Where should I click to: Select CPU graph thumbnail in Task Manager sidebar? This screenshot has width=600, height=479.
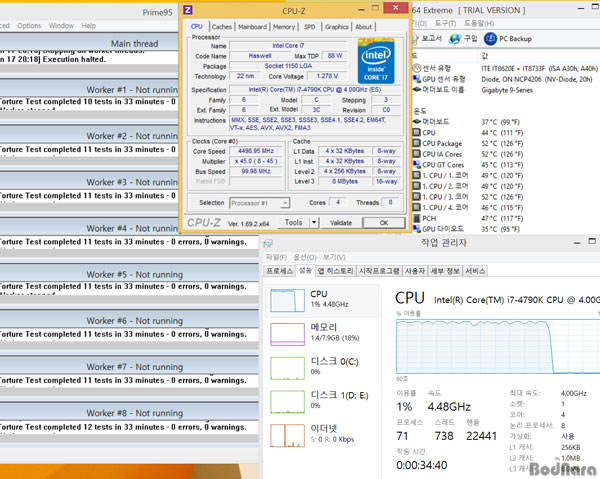(287, 300)
